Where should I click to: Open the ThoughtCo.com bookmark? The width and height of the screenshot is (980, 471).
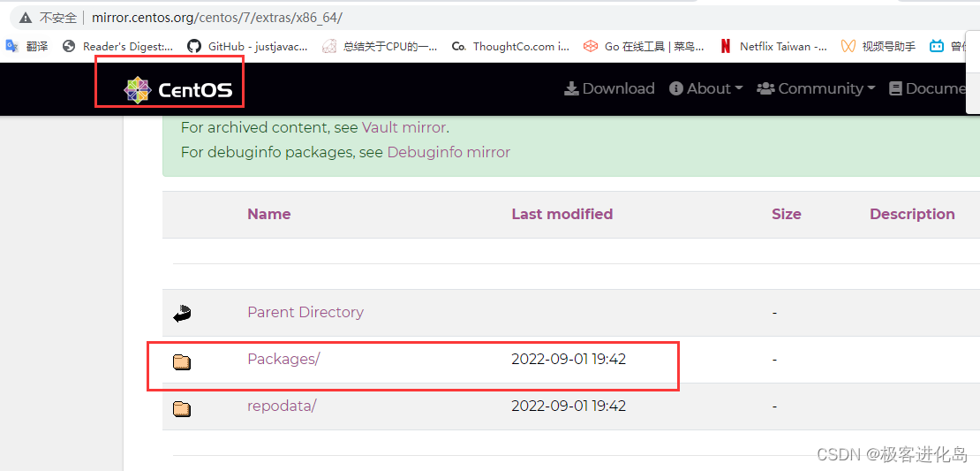click(510, 46)
